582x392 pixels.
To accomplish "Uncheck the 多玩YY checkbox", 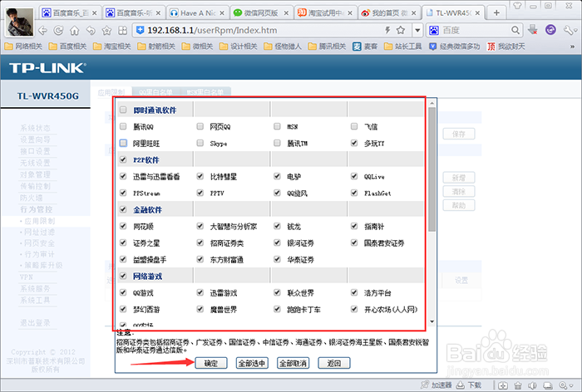I will [354, 143].
